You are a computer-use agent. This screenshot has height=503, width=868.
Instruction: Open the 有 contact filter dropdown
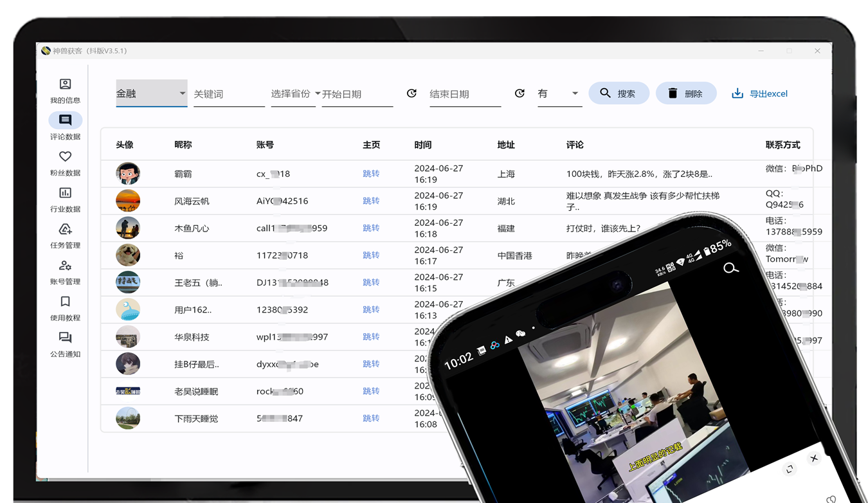[559, 93]
